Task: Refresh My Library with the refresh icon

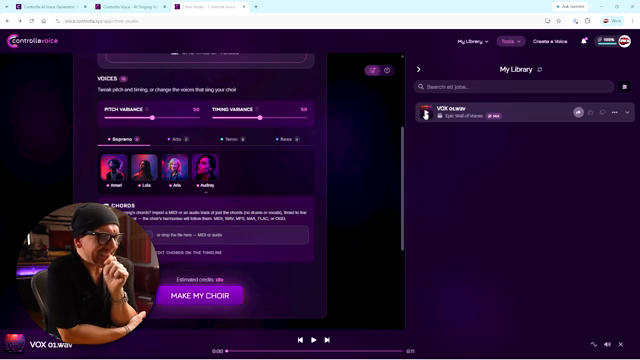Action: tap(540, 70)
